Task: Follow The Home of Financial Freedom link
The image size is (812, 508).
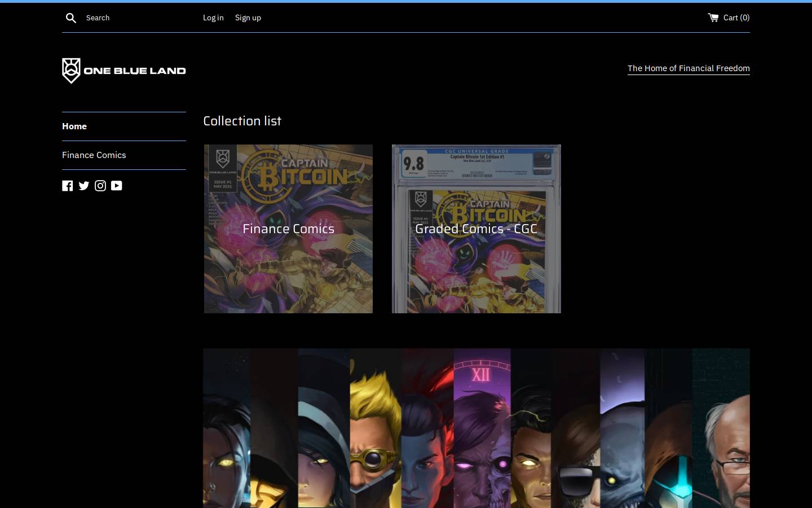Action: tap(689, 68)
